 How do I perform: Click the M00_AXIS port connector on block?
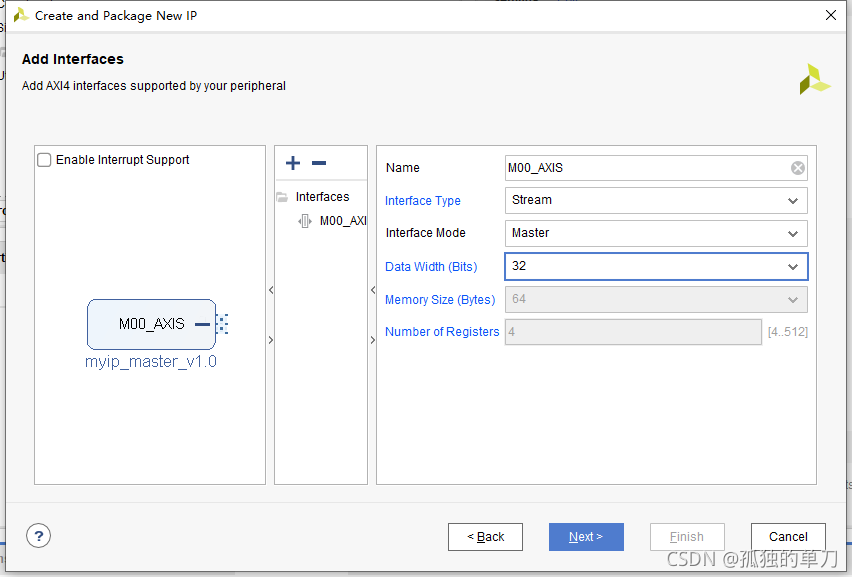(x=221, y=324)
